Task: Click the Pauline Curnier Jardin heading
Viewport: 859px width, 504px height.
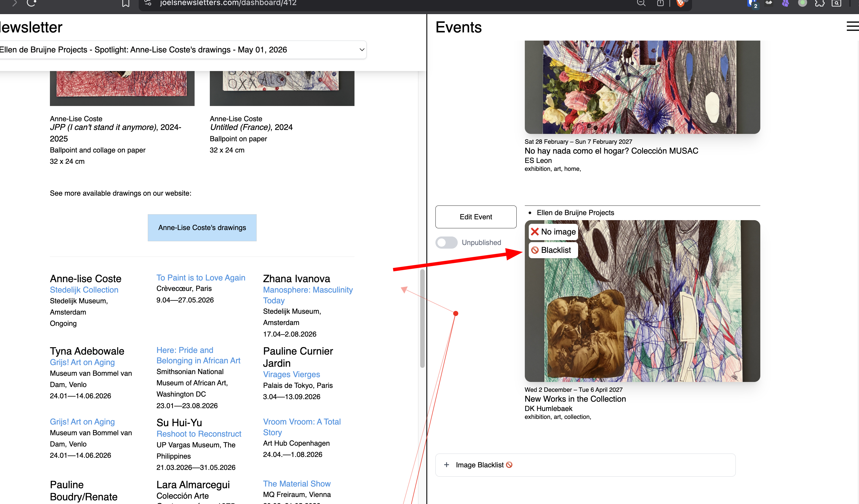Action: pyautogui.click(x=298, y=357)
